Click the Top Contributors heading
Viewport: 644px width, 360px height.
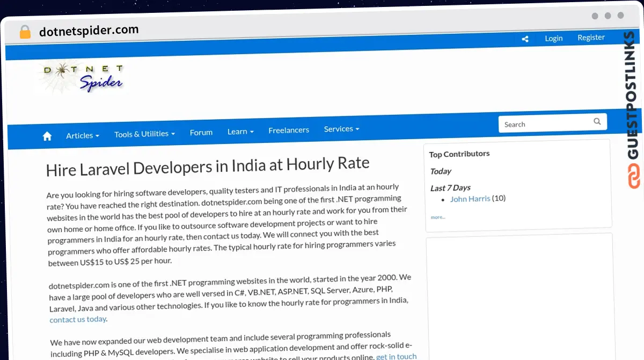pyautogui.click(x=459, y=154)
